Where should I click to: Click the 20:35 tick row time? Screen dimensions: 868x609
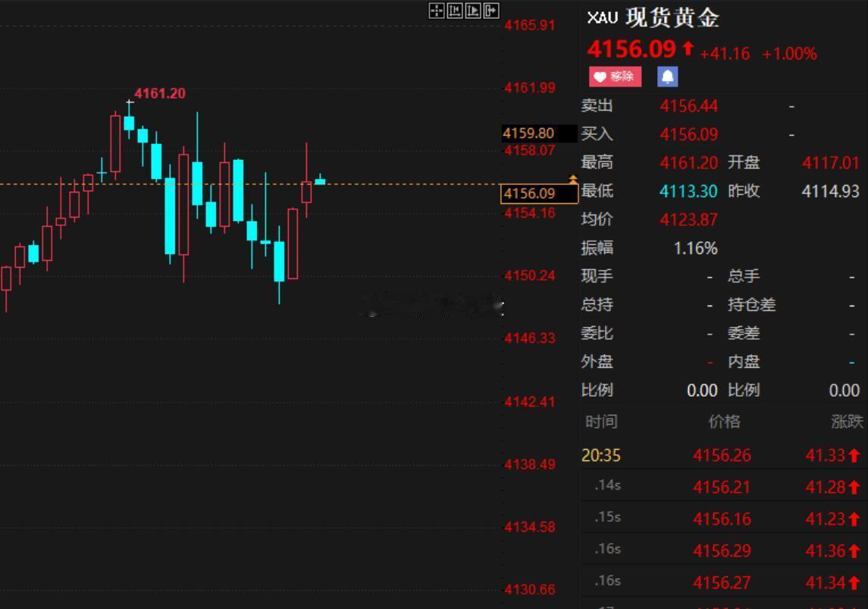[x=601, y=456]
